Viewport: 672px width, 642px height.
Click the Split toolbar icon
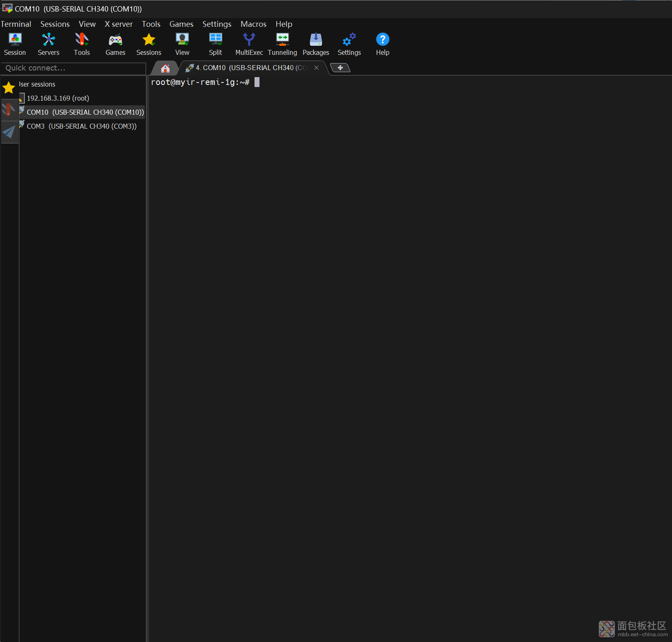[x=215, y=44]
